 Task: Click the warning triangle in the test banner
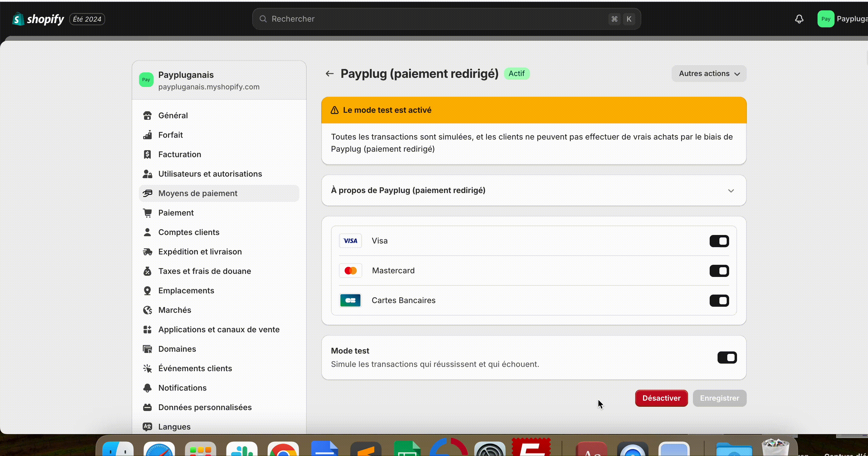[x=334, y=110]
